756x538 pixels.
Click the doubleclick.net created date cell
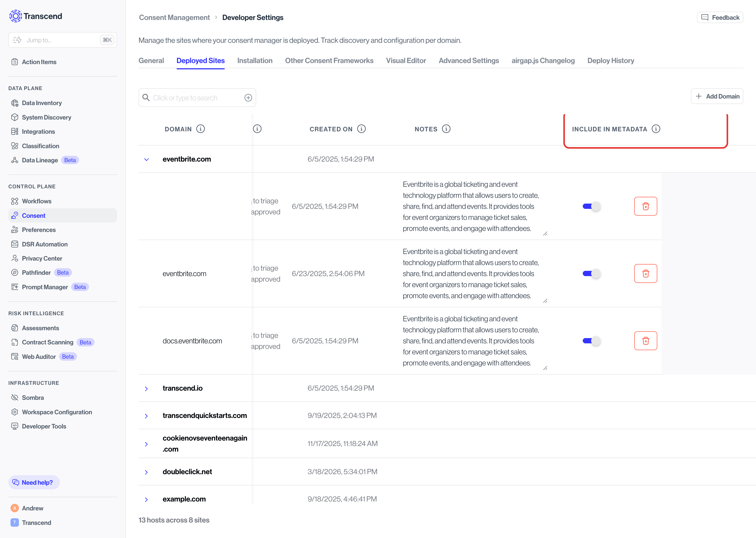342,472
